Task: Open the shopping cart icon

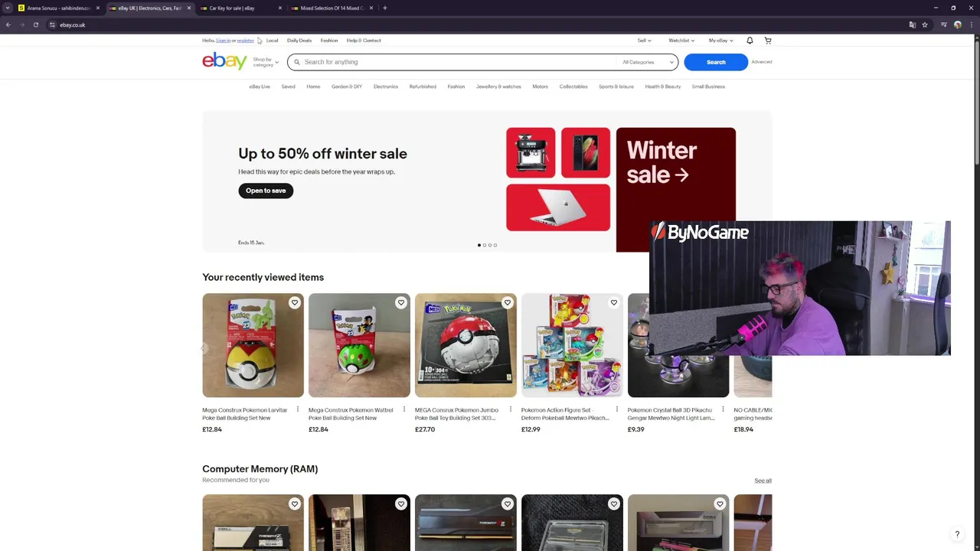Action: [x=768, y=41]
